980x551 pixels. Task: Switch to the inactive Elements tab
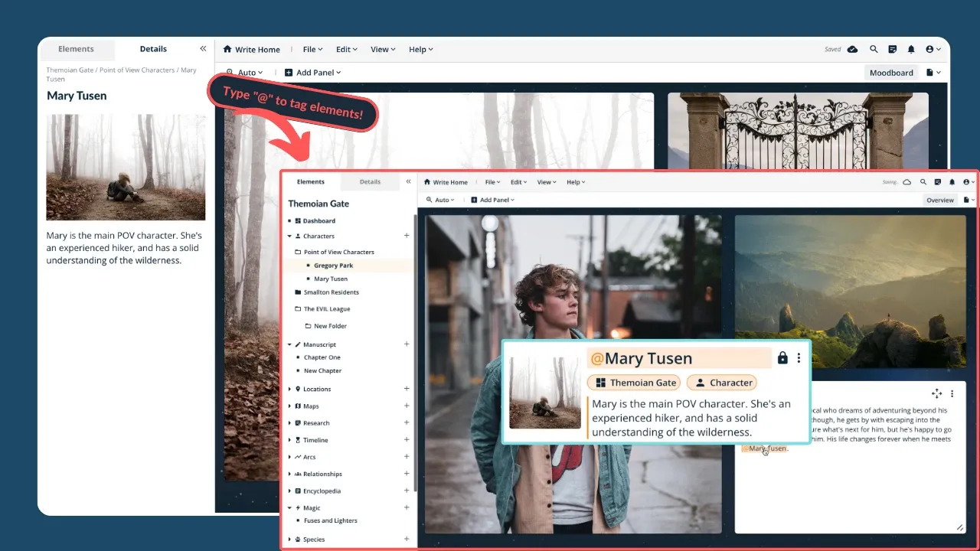coord(76,49)
